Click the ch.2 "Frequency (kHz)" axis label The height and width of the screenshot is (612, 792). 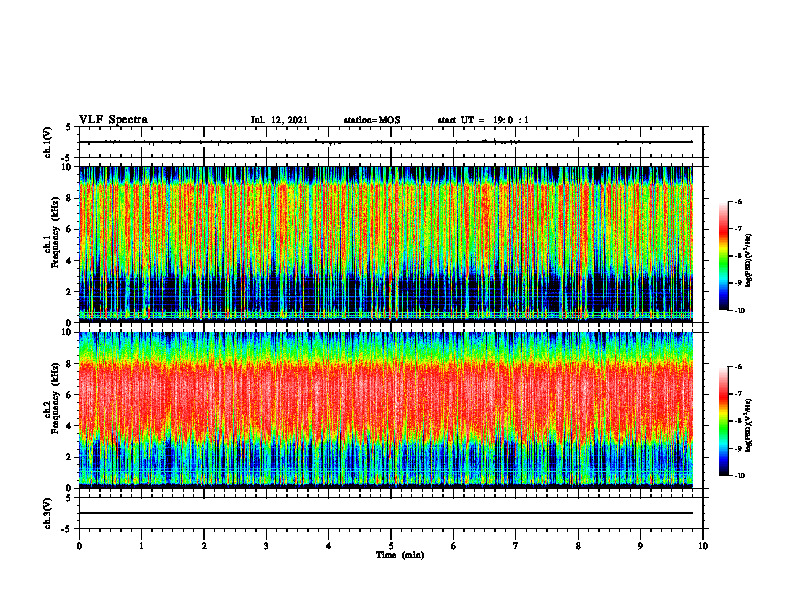point(55,397)
